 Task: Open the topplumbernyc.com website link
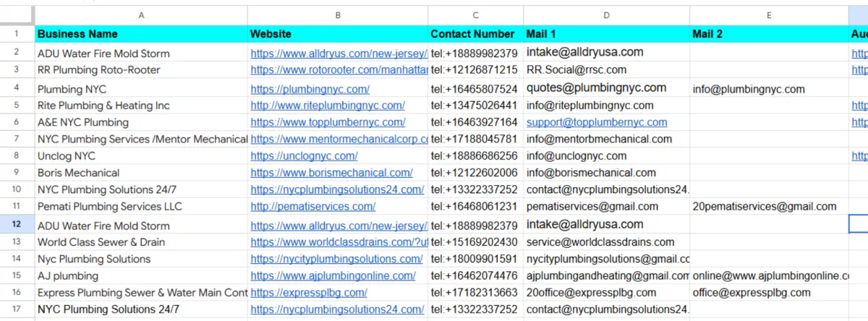328,122
